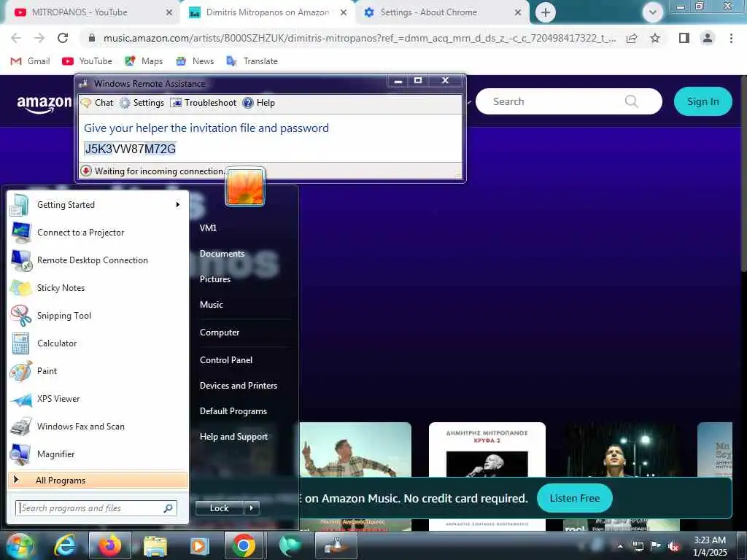Toggle Chrome side panel icon
This screenshot has height=560, width=747.
[x=684, y=38]
